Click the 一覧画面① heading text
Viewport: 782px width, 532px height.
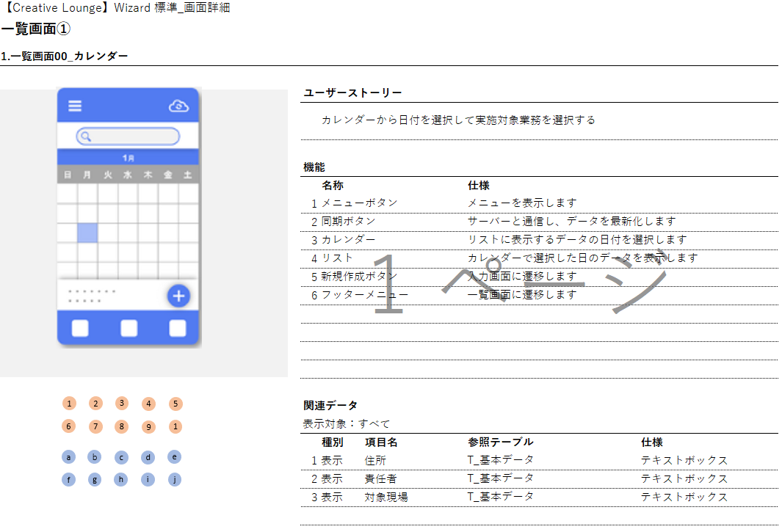coord(36,30)
